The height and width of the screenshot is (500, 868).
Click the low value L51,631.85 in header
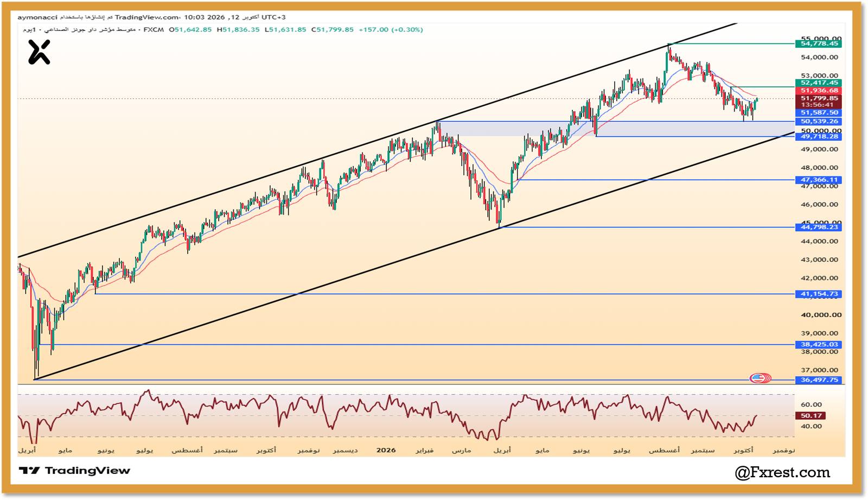(x=285, y=30)
